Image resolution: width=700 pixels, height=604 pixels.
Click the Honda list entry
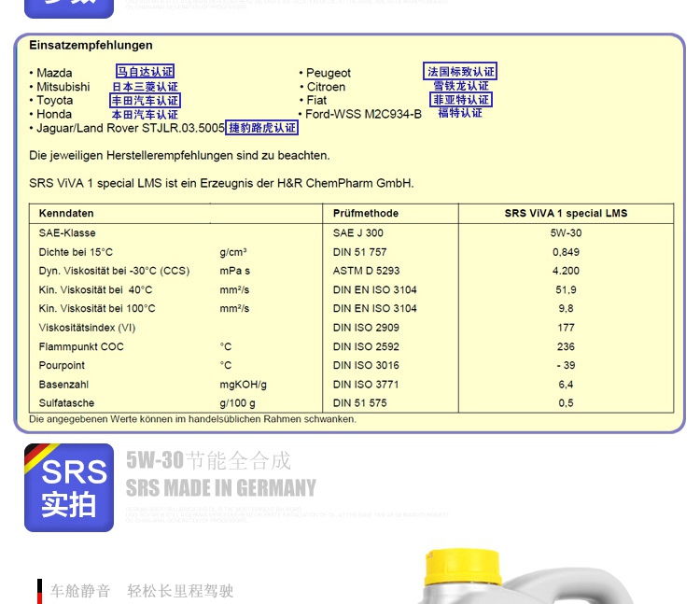pos(50,114)
